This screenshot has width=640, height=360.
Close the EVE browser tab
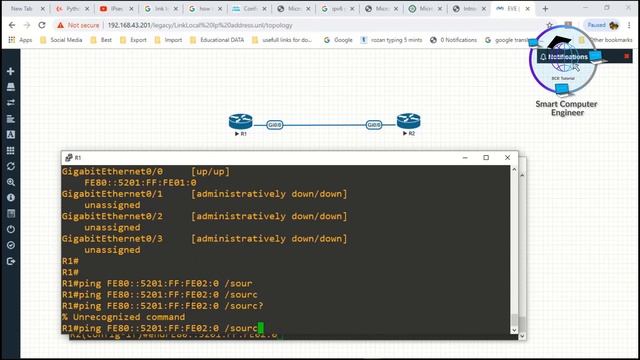[x=527, y=9]
